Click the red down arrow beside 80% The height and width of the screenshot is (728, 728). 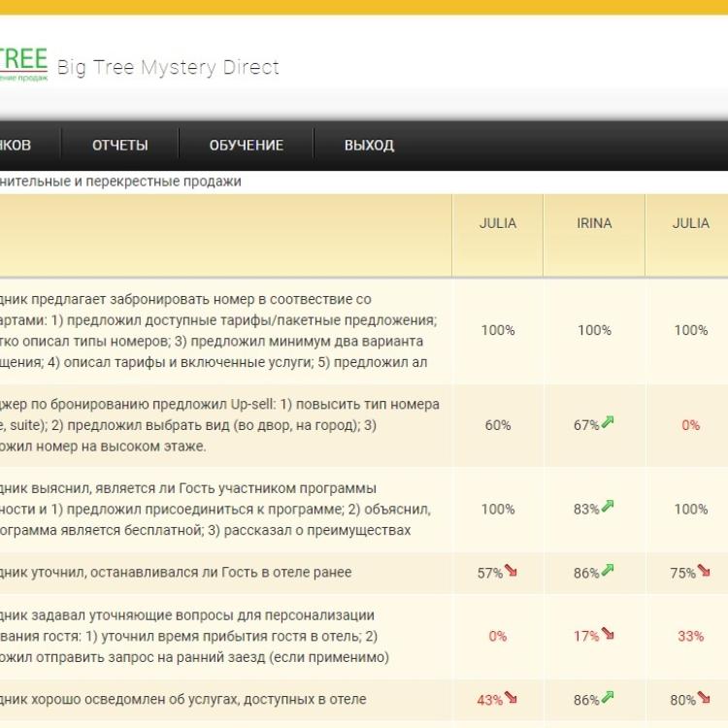704,697
